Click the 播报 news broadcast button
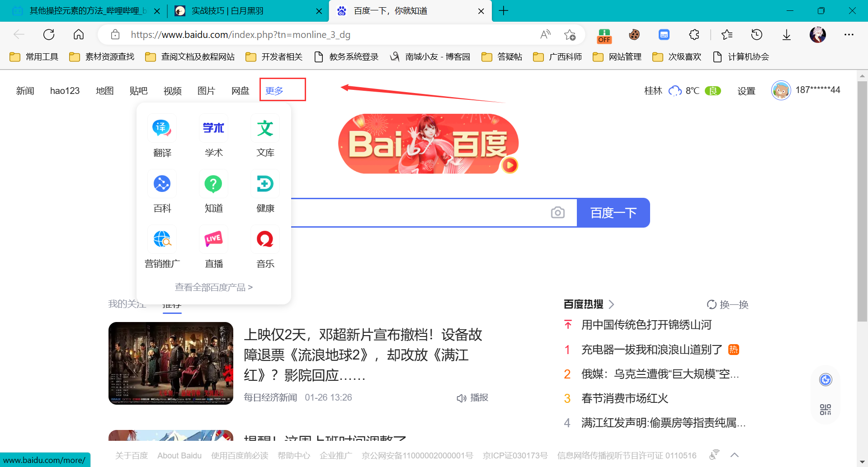 (472, 397)
